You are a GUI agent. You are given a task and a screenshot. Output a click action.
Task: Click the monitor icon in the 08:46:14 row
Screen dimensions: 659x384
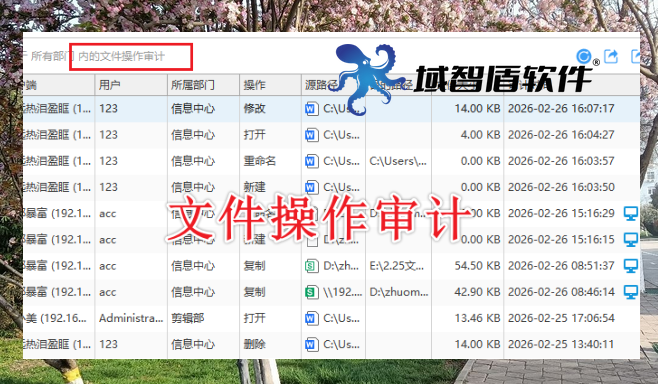pyautogui.click(x=630, y=292)
